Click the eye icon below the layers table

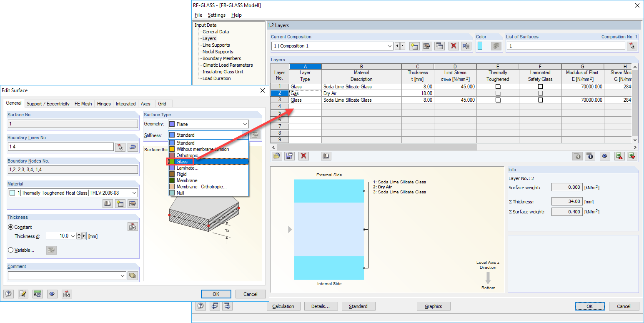click(x=605, y=155)
